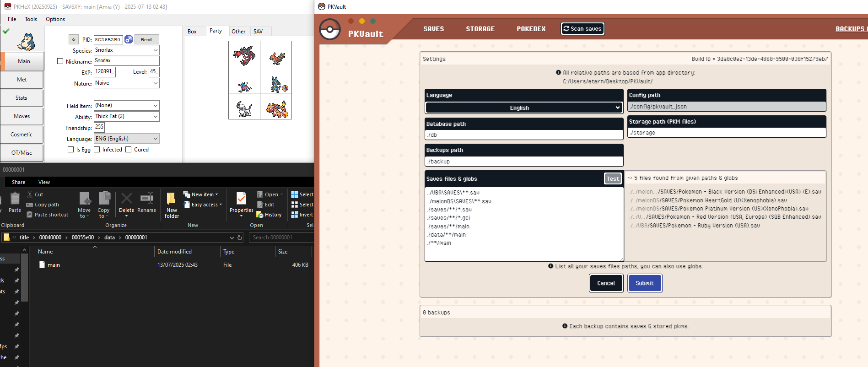The height and width of the screenshot is (367, 868).
Task: Switch to the Box tab
Action: pos(192,32)
